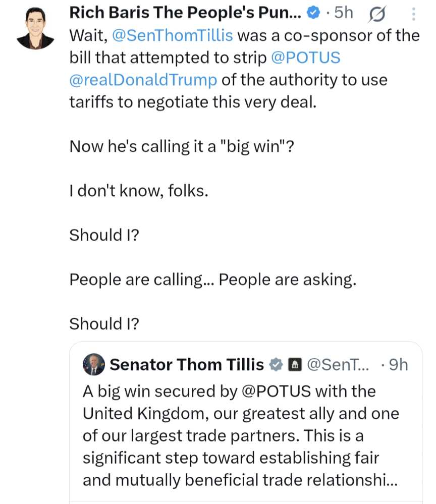Tap the 5h post timestamp

point(343,13)
